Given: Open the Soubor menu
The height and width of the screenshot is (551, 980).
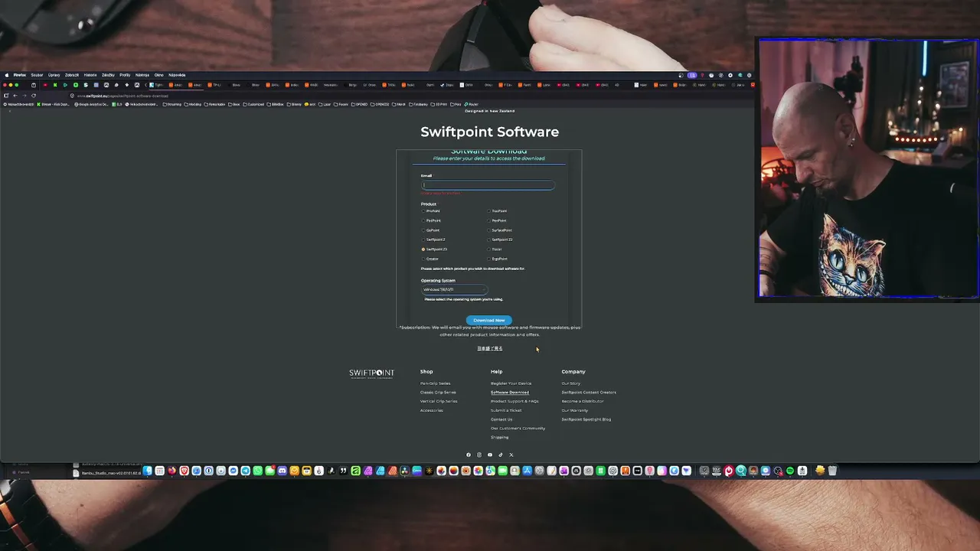Looking at the screenshot, I should pos(37,75).
